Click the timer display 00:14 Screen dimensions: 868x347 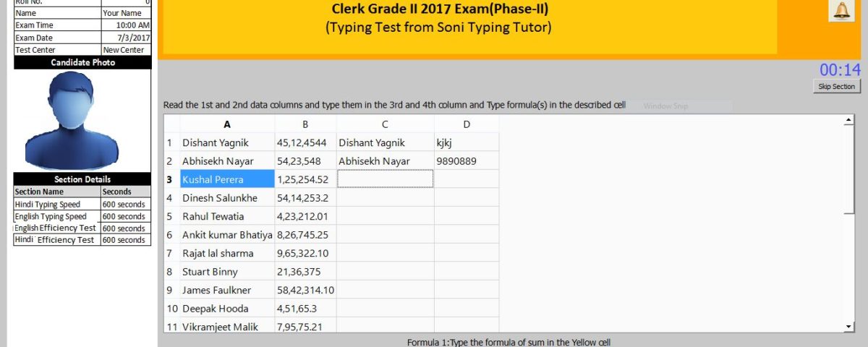coord(840,69)
